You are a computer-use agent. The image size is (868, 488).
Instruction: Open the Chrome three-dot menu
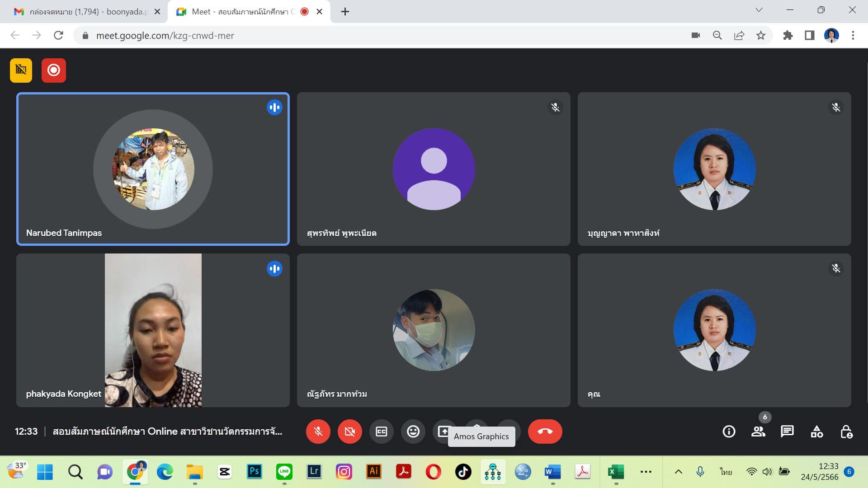(853, 35)
